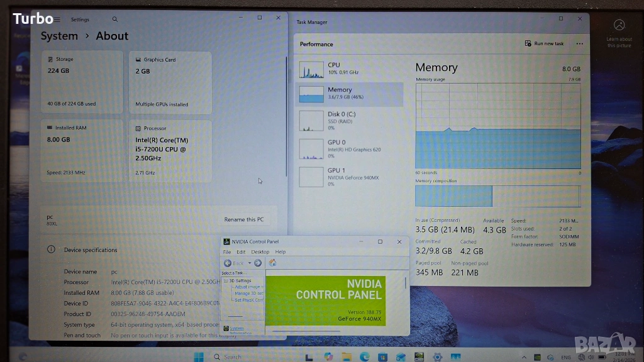644x362 pixels.
Task: Collapse the 3D Settings tree node
Action: [x=226, y=281]
